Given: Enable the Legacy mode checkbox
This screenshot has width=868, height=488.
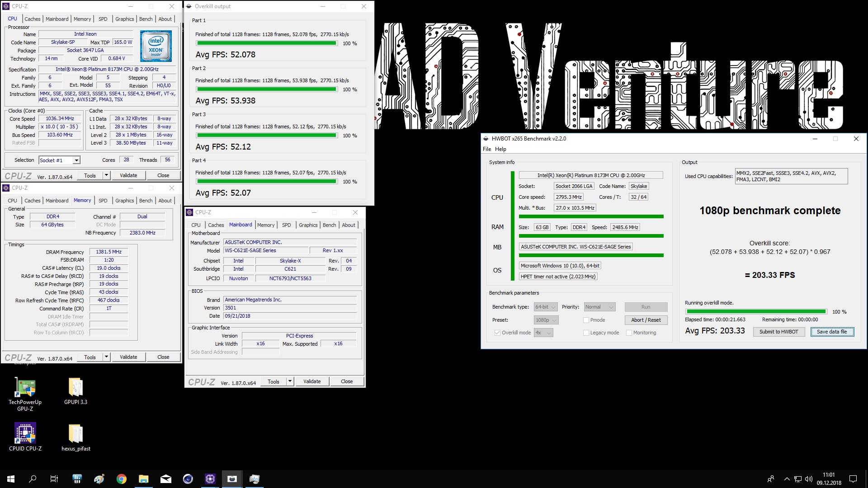Looking at the screenshot, I should [586, 333].
